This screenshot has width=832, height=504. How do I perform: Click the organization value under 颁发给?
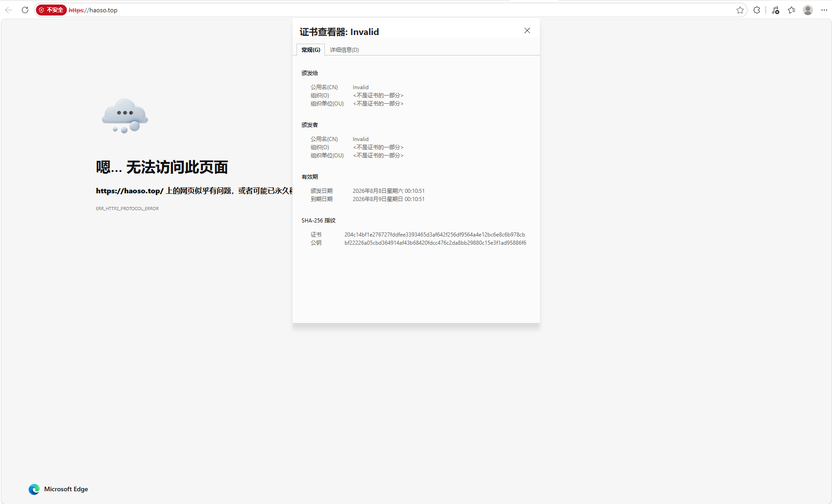click(x=378, y=96)
